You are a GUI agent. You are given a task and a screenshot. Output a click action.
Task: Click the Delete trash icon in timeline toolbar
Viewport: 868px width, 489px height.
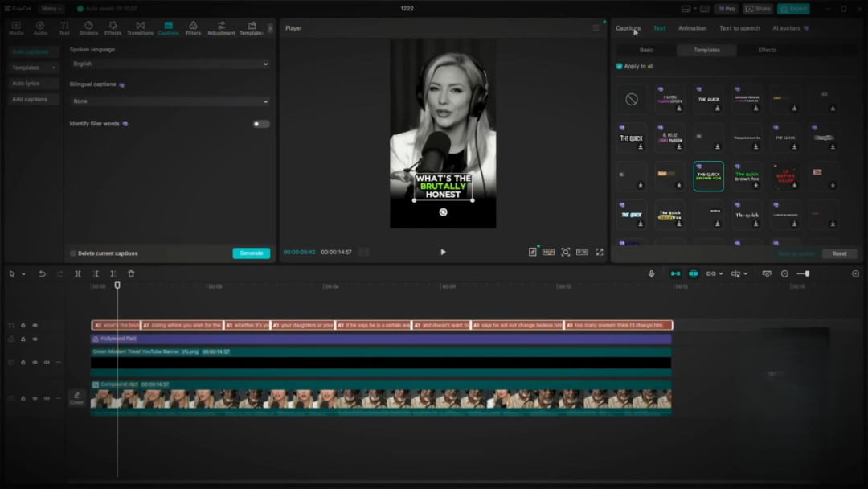(131, 274)
